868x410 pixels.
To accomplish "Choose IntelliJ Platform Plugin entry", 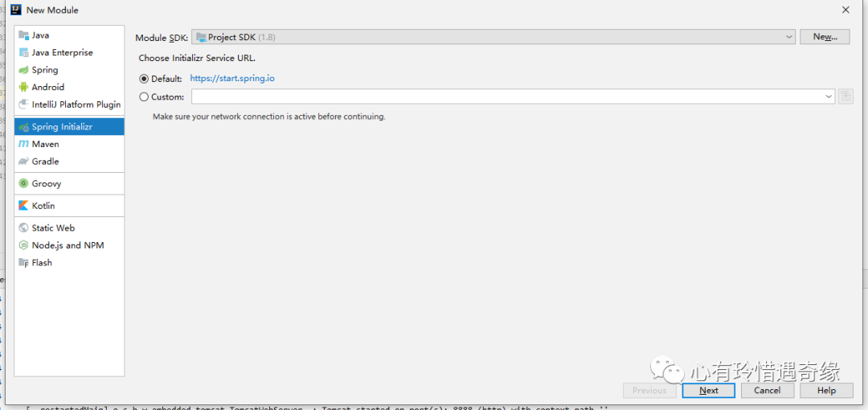I will pyautogui.click(x=69, y=105).
